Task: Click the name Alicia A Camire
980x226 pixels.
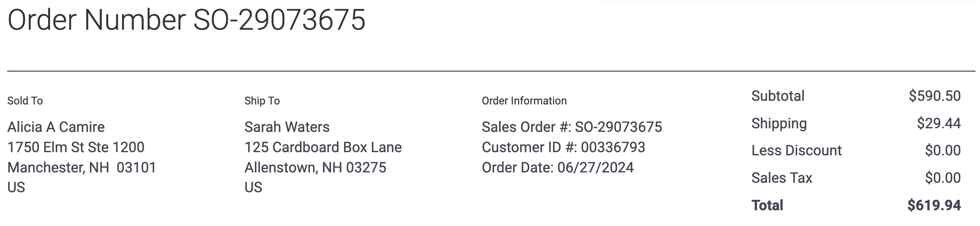Action: [x=56, y=127]
